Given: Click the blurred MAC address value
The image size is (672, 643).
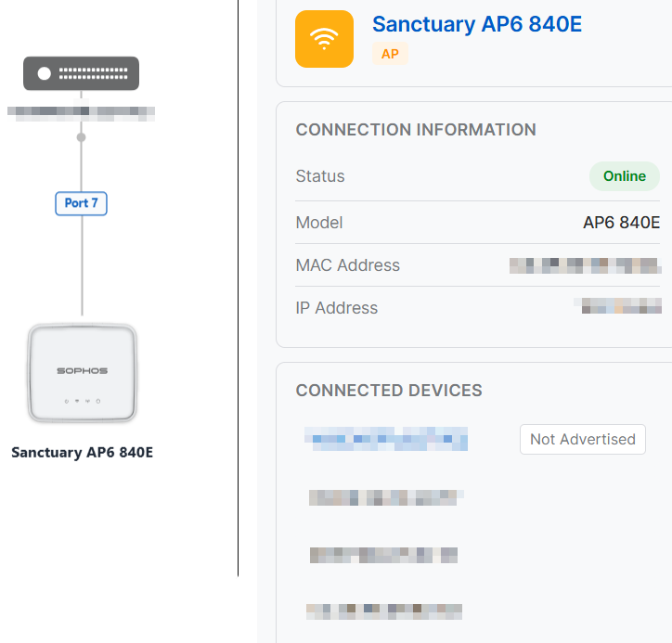Looking at the screenshot, I should coord(586,265).
